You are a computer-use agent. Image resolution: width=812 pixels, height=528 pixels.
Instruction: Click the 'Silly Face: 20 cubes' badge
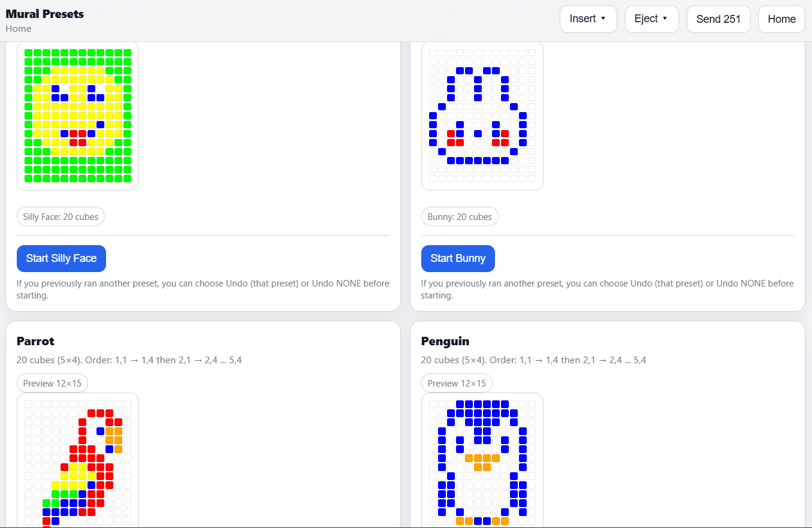click(x=61, y=217)
